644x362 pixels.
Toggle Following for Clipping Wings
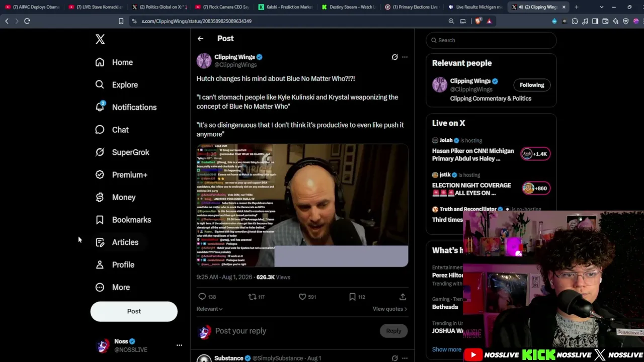(x=532, y=85)
